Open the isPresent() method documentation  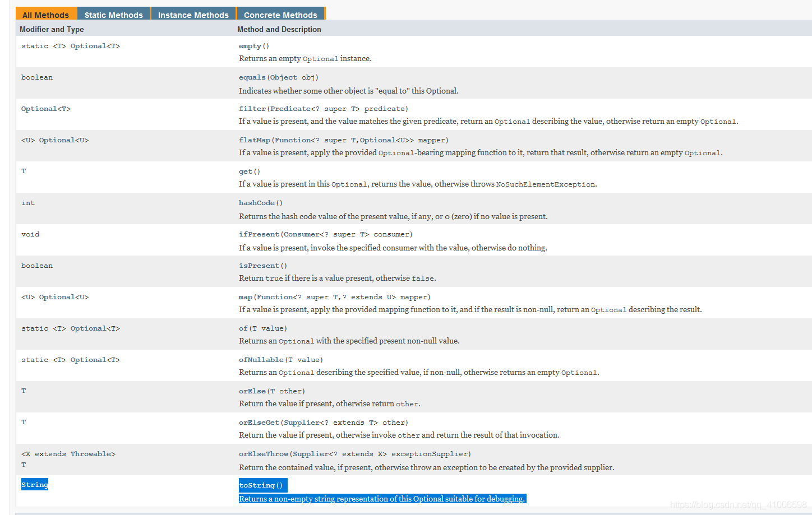[259, 265]
